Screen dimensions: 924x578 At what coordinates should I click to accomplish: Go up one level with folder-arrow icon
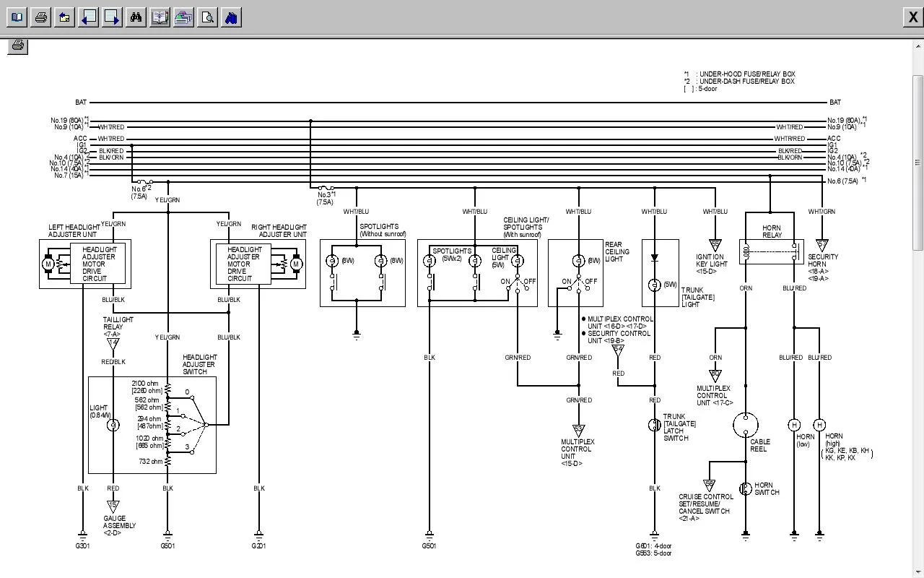click(x=65, y=17)
